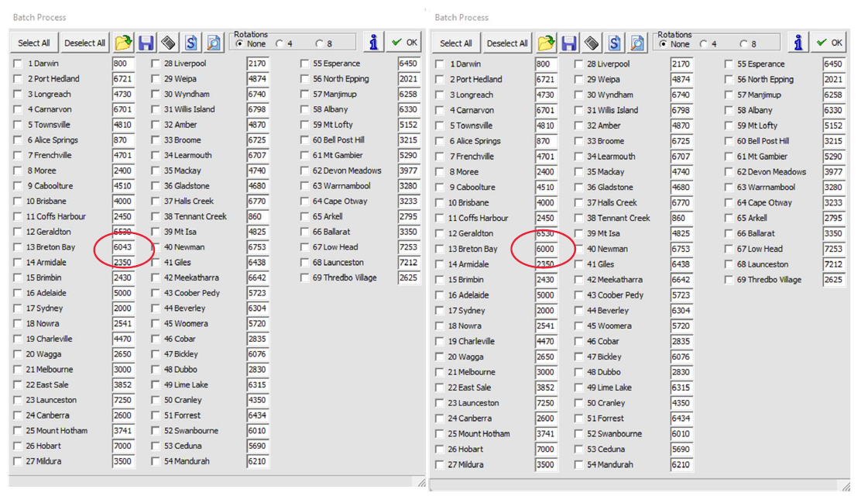Select Rotations 4 radio in left dialog
The height and width of the screenshot is (503, 868).
tap(280, 44)
